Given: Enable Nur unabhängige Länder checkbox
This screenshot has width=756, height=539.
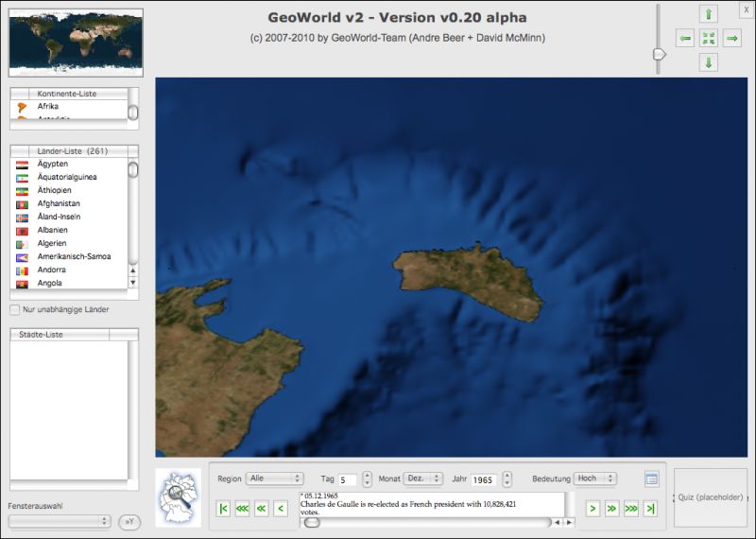Looking at the screenshot, I should click(15, 310).
